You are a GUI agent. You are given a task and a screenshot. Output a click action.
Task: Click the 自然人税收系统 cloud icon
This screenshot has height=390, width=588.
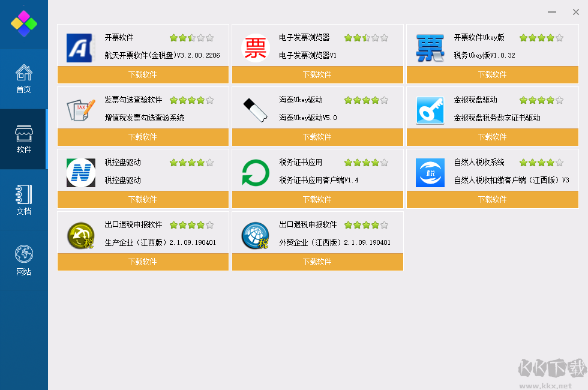pyautogui.click(x=430, y=173)
